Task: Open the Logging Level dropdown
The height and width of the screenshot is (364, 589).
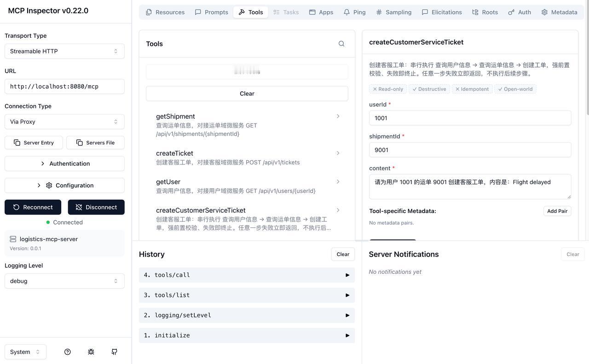Action: [x=64, y=281]
